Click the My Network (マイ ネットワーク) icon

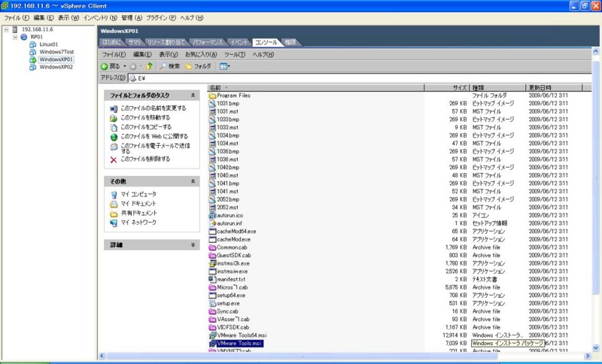(x=114, y=223)
